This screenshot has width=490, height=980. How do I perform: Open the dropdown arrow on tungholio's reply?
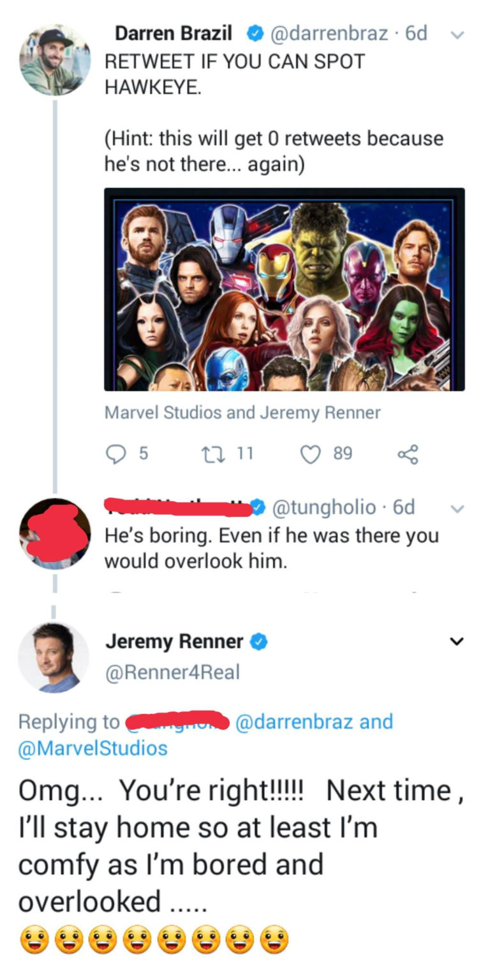(x=456, y=508)
